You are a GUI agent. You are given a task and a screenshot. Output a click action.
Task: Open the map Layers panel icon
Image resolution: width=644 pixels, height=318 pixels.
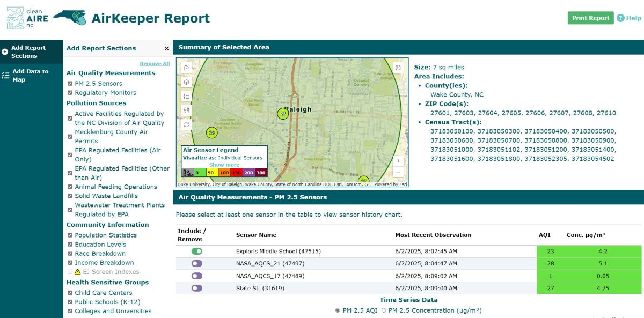(x=186, y=83)
